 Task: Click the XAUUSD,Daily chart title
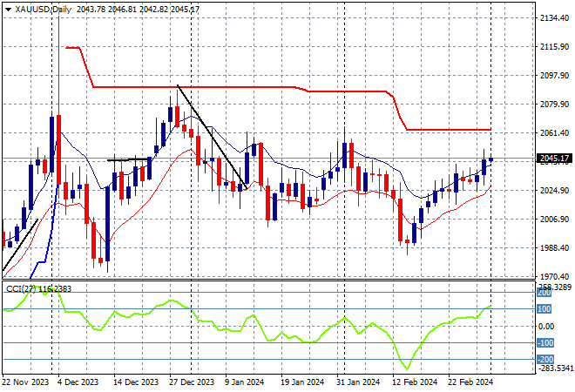(x=43, y=10)
